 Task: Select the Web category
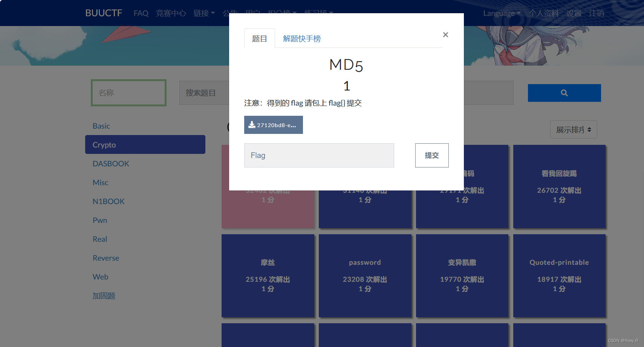pos(145,276)
